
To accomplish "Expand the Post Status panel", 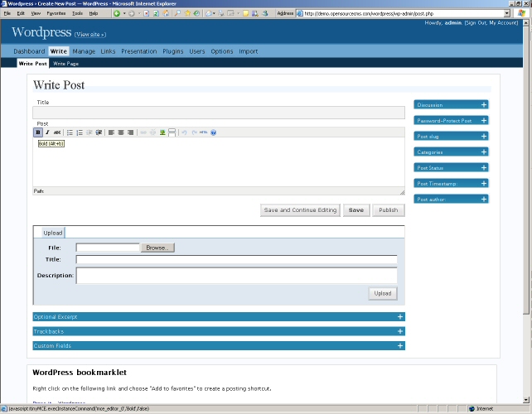I will pyautogui.click(x=451, y=167).
